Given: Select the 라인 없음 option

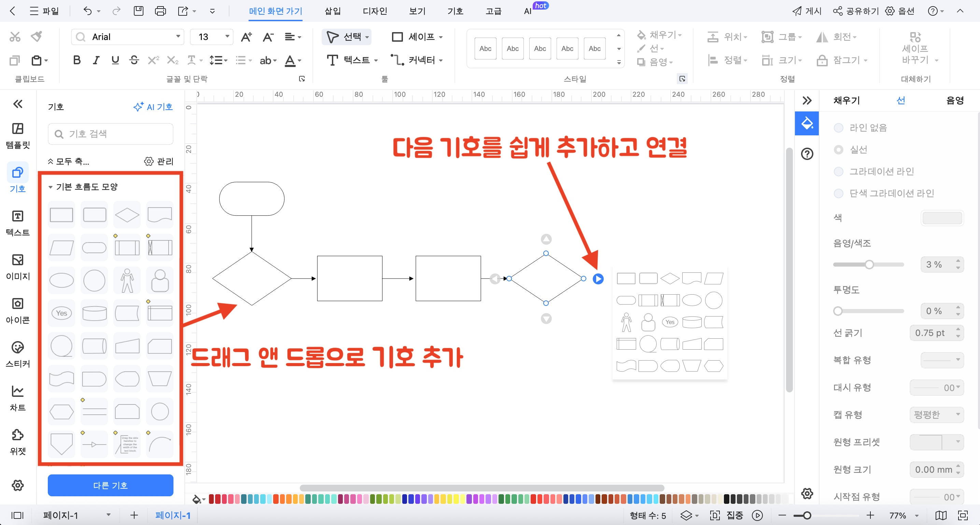Looking at the screenshot, I should point(839,127).
